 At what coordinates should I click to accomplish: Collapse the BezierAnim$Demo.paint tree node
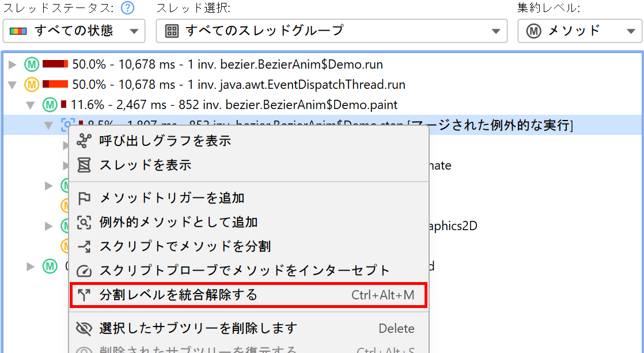pyautogui.click(x=31, y=105)
